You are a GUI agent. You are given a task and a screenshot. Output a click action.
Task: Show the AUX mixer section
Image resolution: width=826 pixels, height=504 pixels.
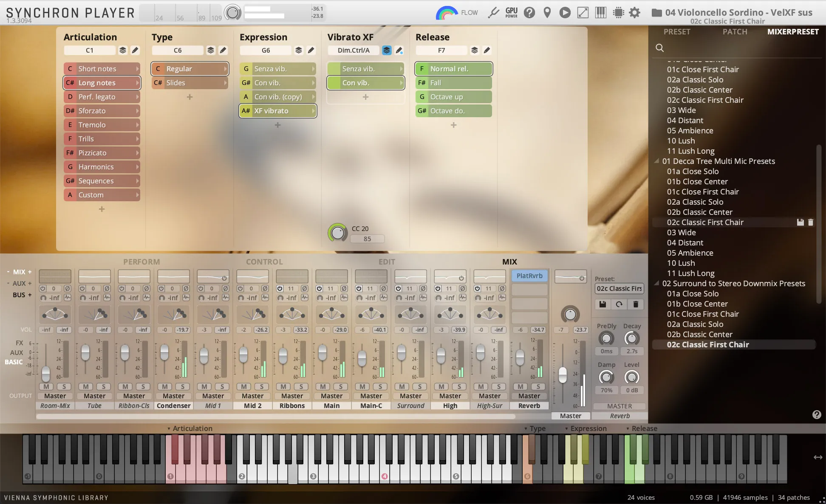pos(19,283)
